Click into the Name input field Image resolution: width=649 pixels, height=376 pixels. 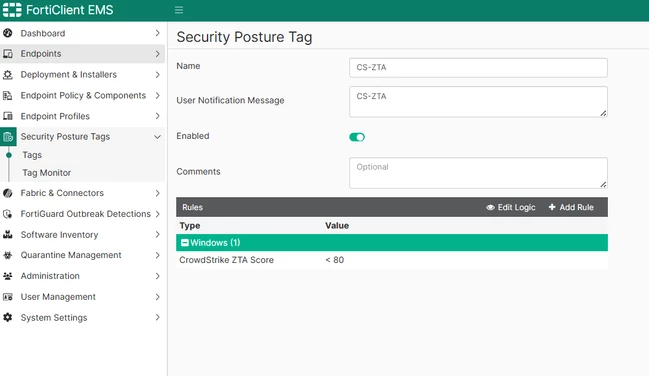point(478,67)
